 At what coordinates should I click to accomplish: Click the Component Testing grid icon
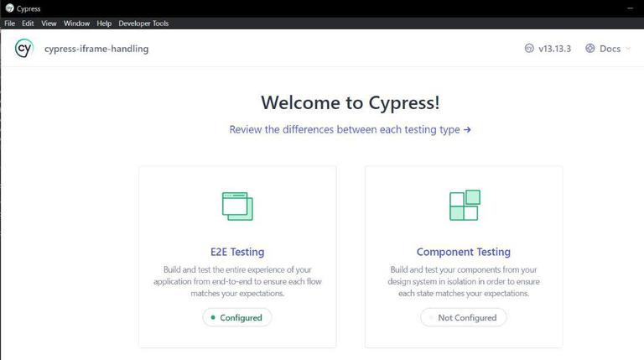[464, 206]
